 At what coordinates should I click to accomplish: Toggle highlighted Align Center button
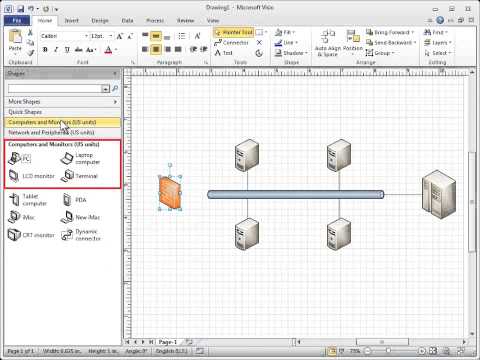coord(156,49)
